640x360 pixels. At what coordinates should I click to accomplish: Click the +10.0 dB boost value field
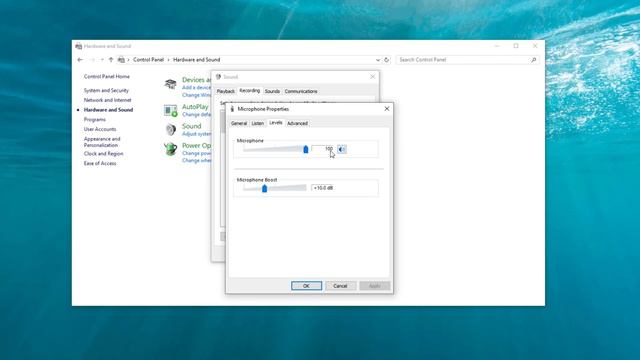322,188
